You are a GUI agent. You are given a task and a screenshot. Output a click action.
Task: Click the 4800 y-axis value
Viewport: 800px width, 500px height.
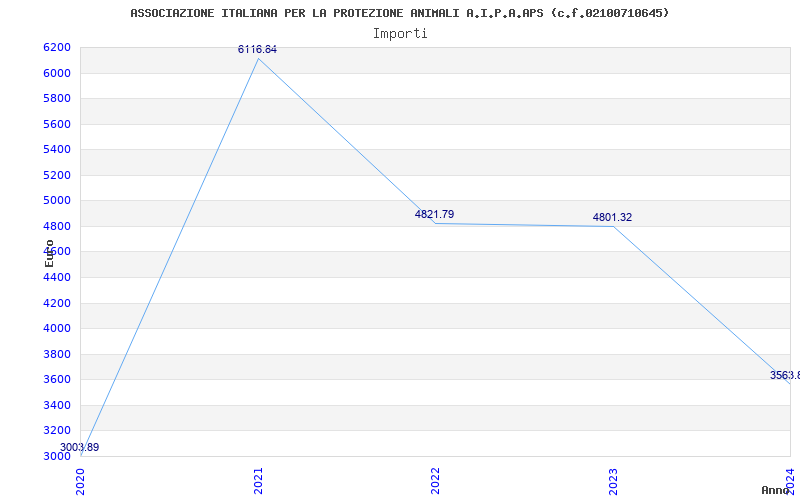57,226
